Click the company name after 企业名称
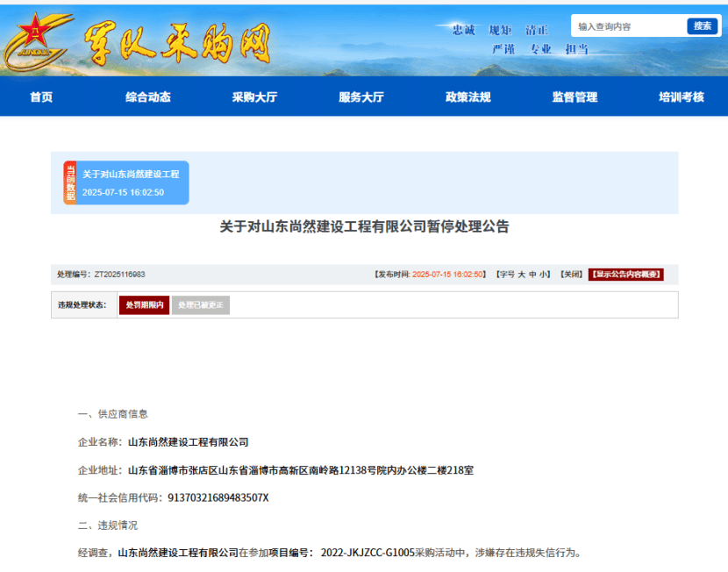 [x=188, y=442]
